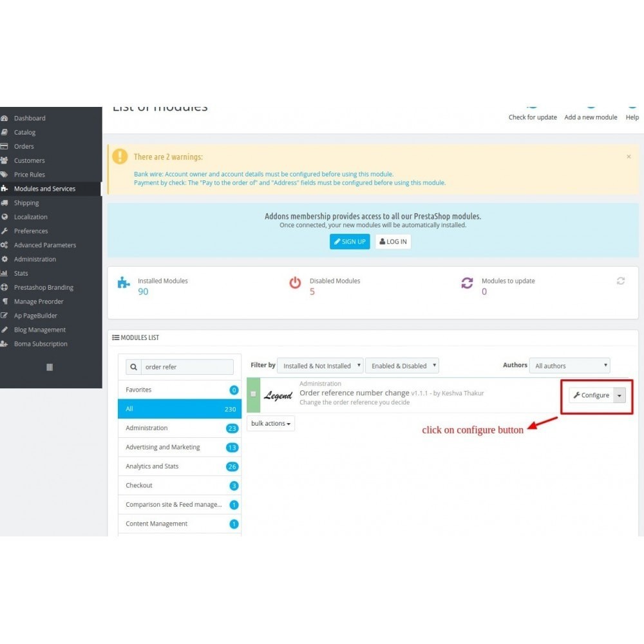Open the Installed & Not Installed filter dropdown
Image resolution: width=644 pixels, height=644 pixels.
coord(320,366)
